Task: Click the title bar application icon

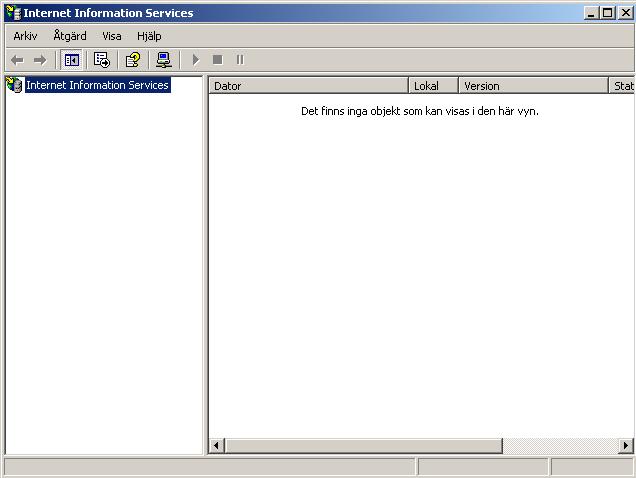Action: (x=13, y=13)
